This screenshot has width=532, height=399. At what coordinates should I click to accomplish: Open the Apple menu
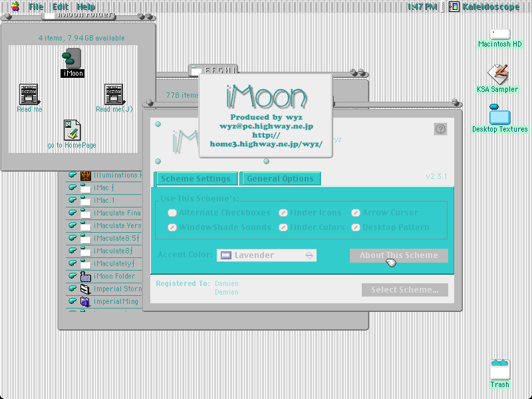(15, 7)
